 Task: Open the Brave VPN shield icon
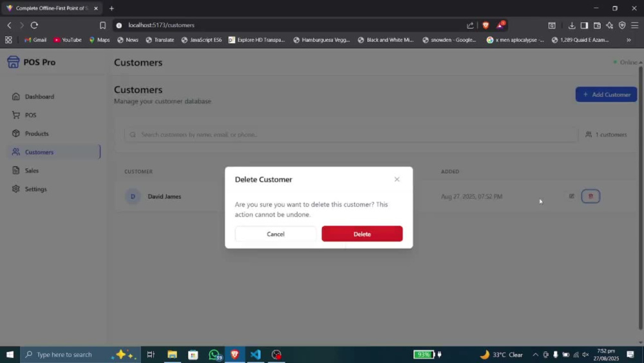click(x=622, y=26)
